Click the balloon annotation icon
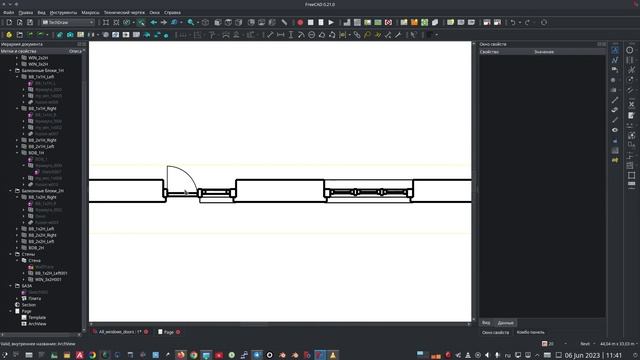The width and height of the screenshot is (640, 360). click(x=367, y=35)
